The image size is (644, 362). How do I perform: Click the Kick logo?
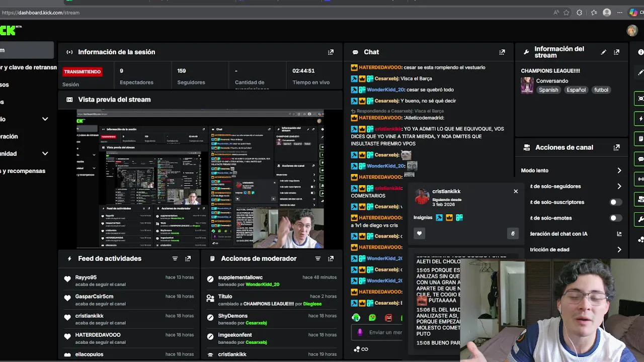10,30
